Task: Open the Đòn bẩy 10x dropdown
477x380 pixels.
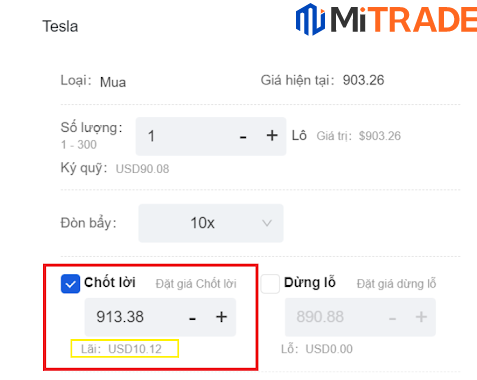Action: pos(211,223)
